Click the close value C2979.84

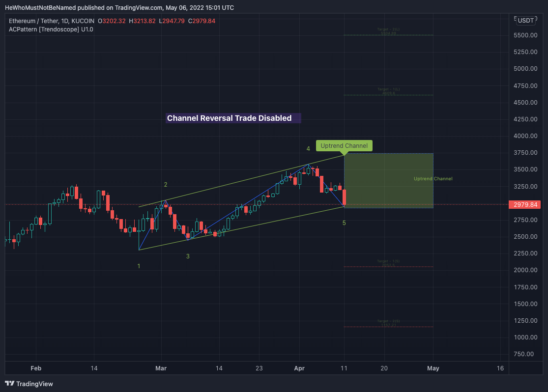tap(202, 21)
